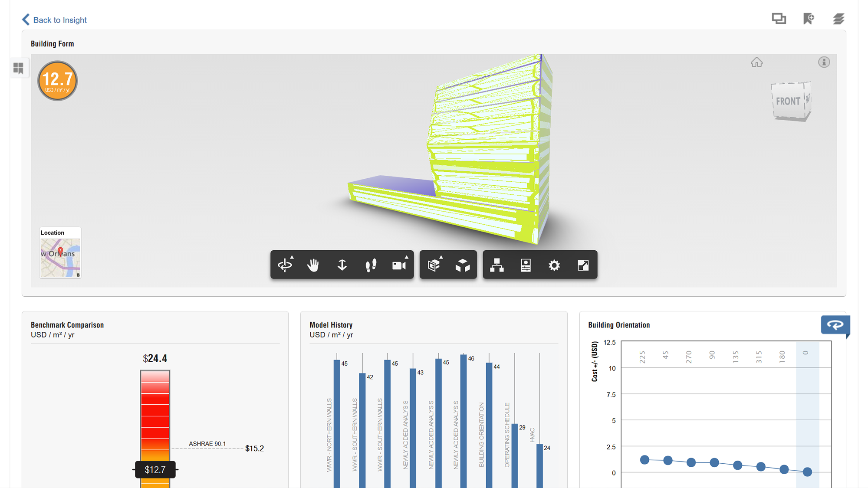The width and height of the screenshot is (868, 488).
Task: Open the section analysis box tool
Action: pos(434,265)
